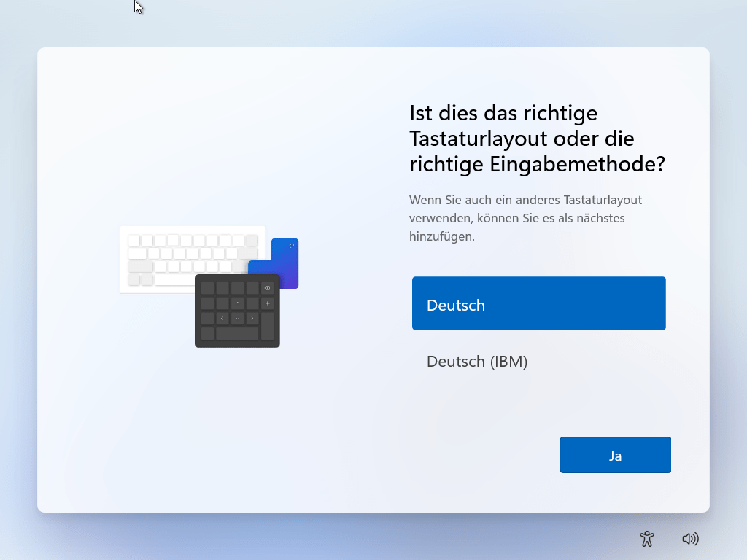Open the volume speaker icon
Image resolution: width=747 pixels, height=560 pixels.
689,539
